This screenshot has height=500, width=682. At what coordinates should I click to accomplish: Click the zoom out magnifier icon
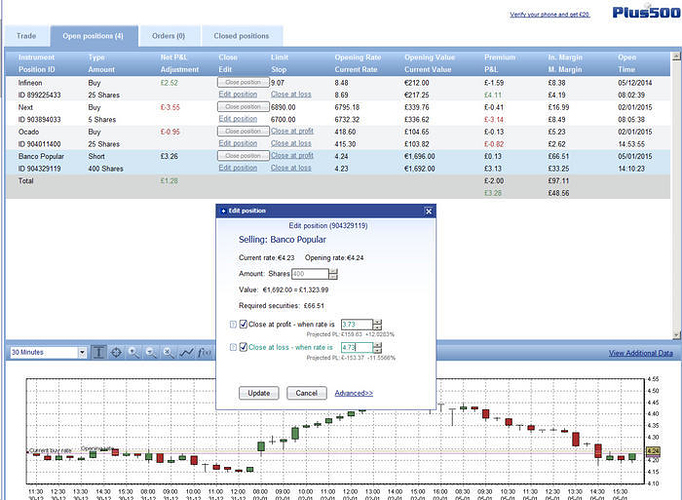coord(151,352)
